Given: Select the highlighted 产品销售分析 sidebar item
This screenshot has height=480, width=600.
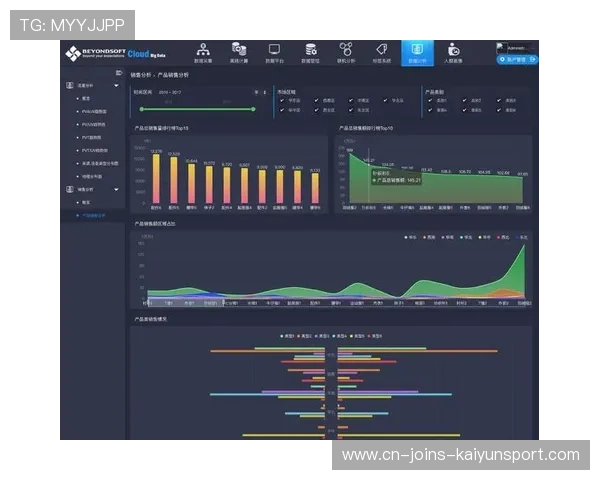Looking at the screenshot, I should tap(92, 214).
